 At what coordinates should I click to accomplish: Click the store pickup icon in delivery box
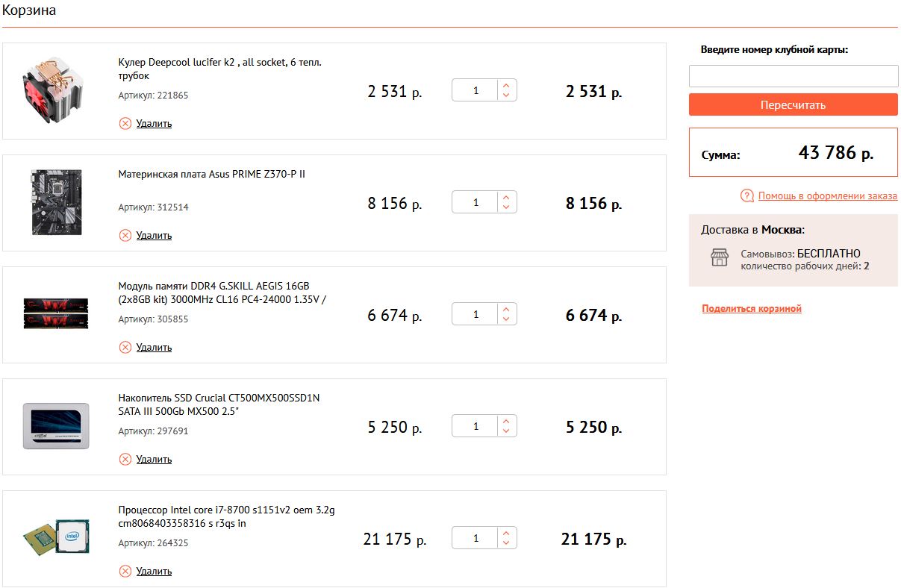[719, 258]
